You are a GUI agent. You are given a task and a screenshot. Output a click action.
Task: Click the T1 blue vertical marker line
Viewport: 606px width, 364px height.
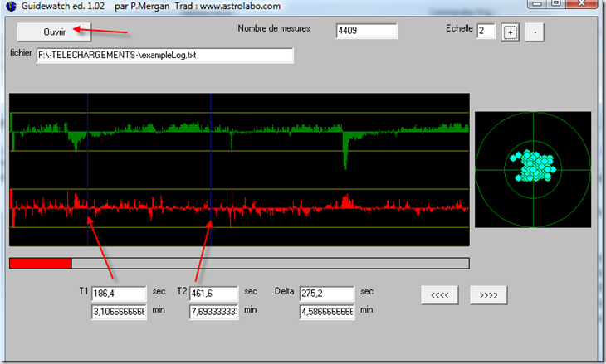pyautogui.click(x=87, y=169)
